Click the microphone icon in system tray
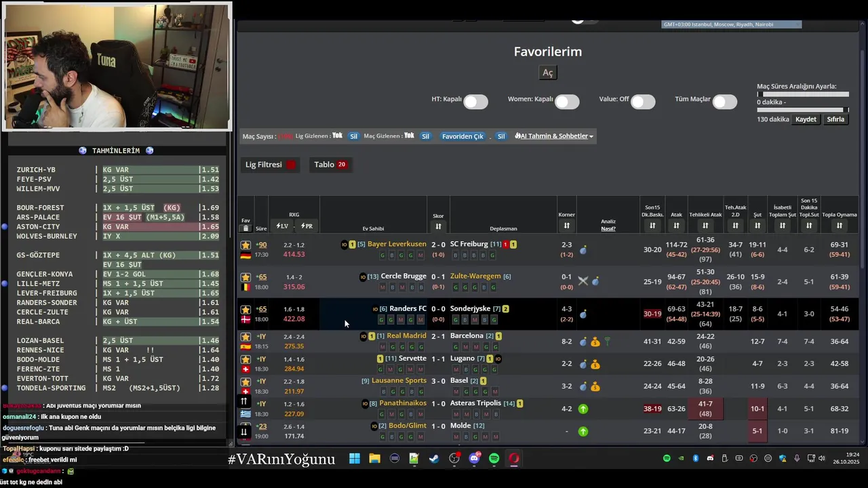 pyautogui.click(x=797, y=459)
